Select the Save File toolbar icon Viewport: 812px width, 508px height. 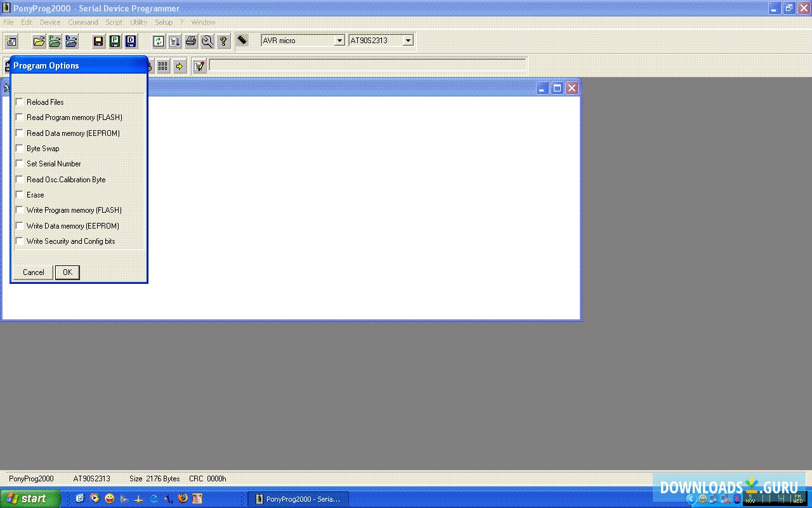(96, 41)
